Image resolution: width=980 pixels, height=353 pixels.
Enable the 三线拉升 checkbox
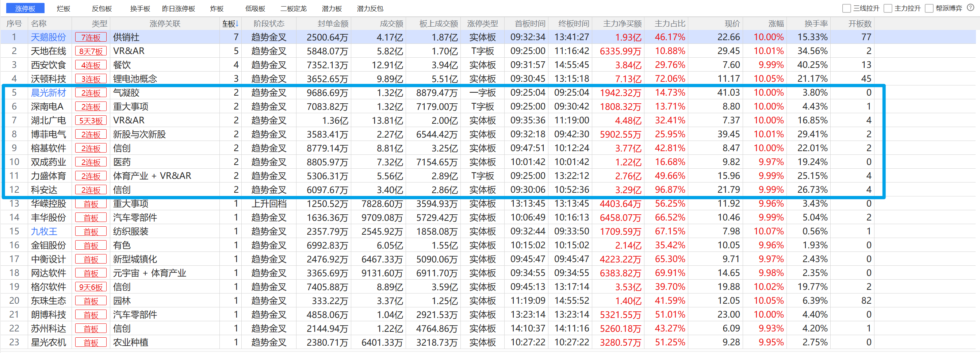(846, 8)
